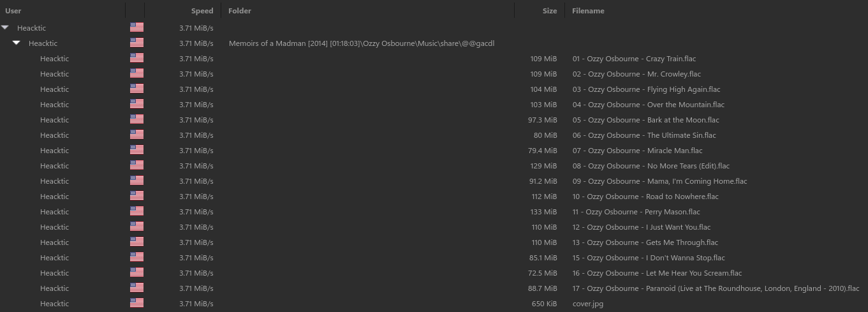This screenshot has width=868, height=312.
Task: Click the flag icon on Mama, I'm Coming Home row
Action: (136, 181)
